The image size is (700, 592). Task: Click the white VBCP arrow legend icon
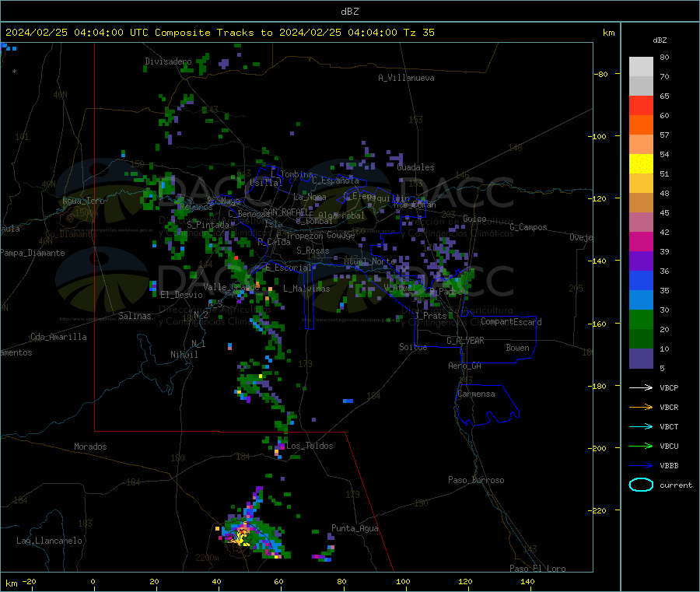641,387
